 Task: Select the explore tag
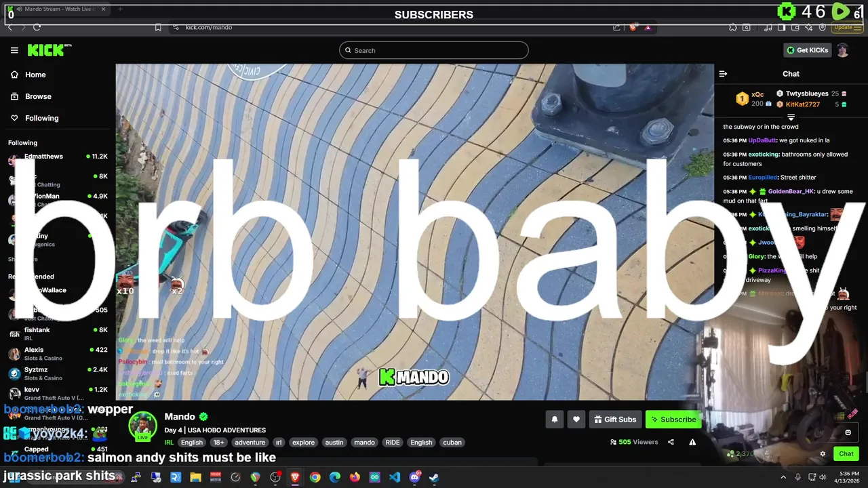[x=303, y=443]
